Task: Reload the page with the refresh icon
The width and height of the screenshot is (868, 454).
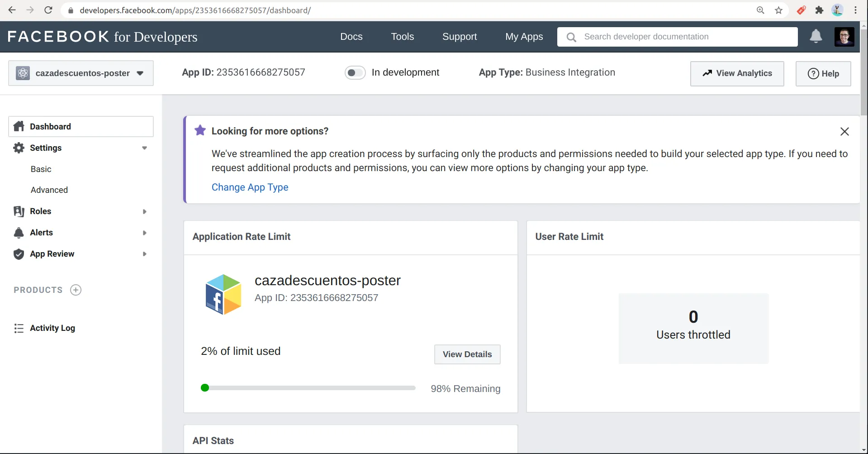Action: [48, 10]
